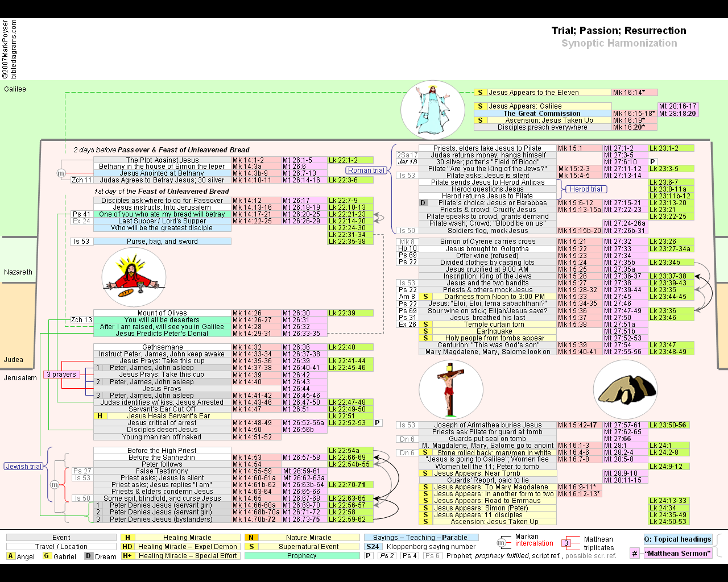
Task: Click the S marker beside Jesus Appears: Near Tomb
Action: click(425, 473)
